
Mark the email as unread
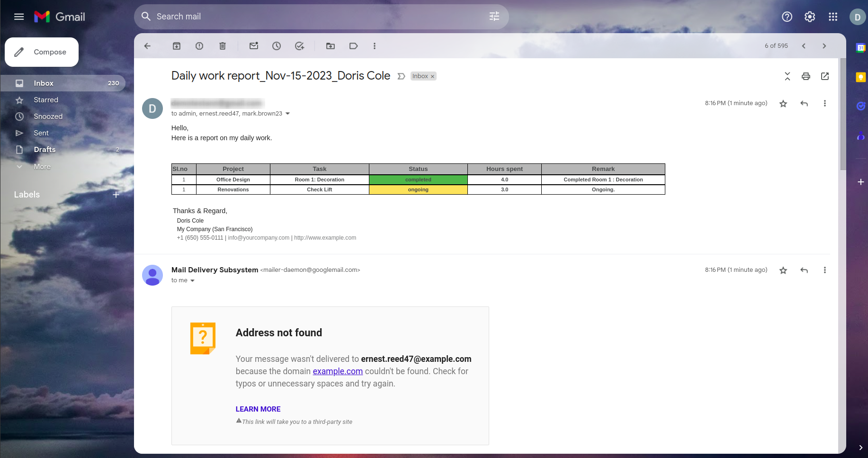click(x=254, y=46)
